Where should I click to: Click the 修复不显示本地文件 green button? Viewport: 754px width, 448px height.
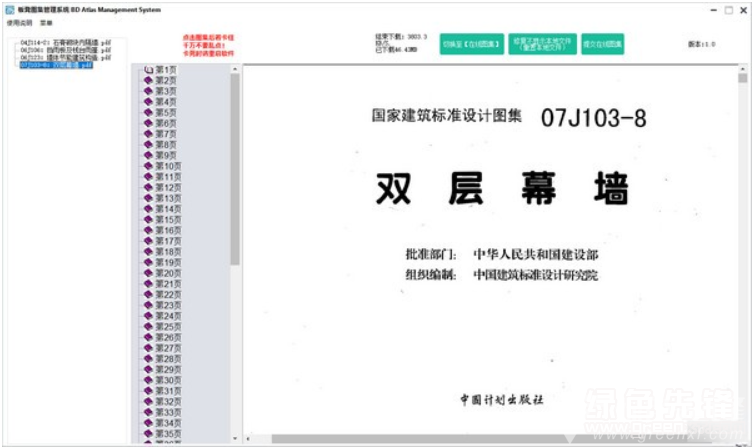tap(542, 44)
